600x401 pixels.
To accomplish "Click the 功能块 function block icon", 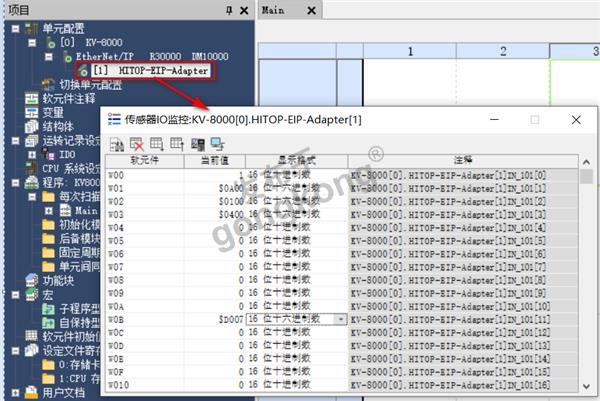I will point(31,280).
